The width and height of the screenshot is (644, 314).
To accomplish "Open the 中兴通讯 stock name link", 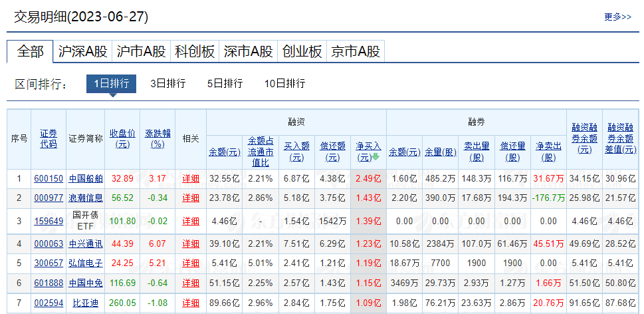I will (x=86, y=243).
